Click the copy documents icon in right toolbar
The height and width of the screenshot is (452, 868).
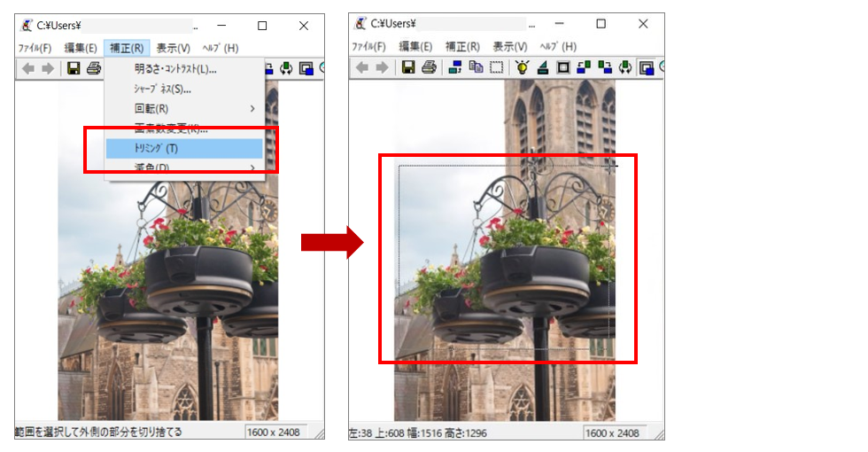[x=476, y=67]
